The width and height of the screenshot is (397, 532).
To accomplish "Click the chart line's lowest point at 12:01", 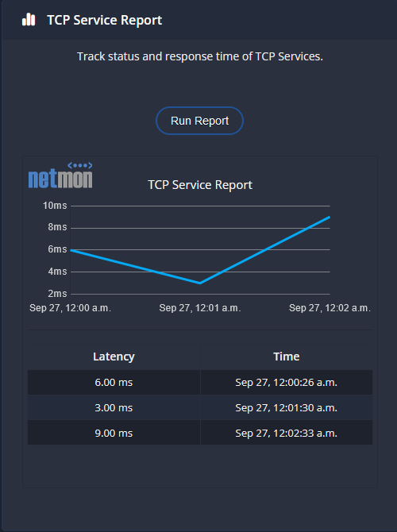I will pyautogui.click(x=200, y=283).
